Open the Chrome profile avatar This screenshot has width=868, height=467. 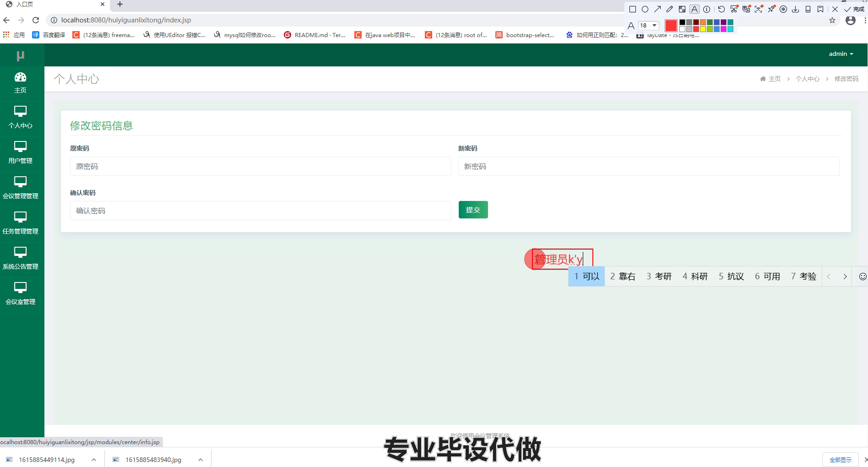(851, 20)
